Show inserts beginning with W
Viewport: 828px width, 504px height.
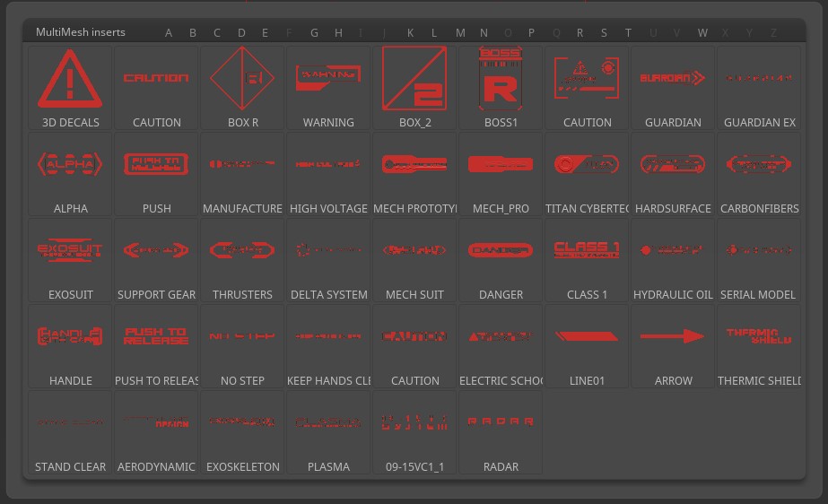pos(702,32)
